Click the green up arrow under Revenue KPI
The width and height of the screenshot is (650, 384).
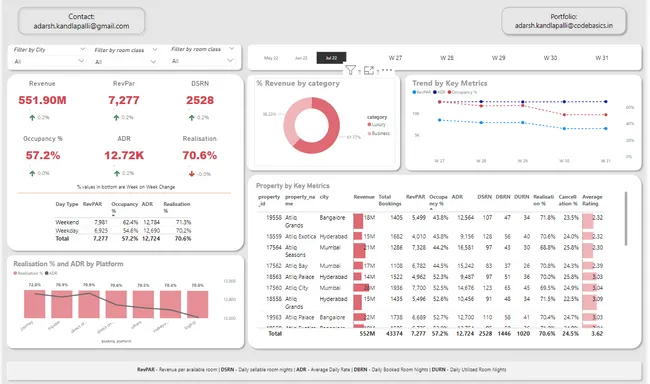32,117
